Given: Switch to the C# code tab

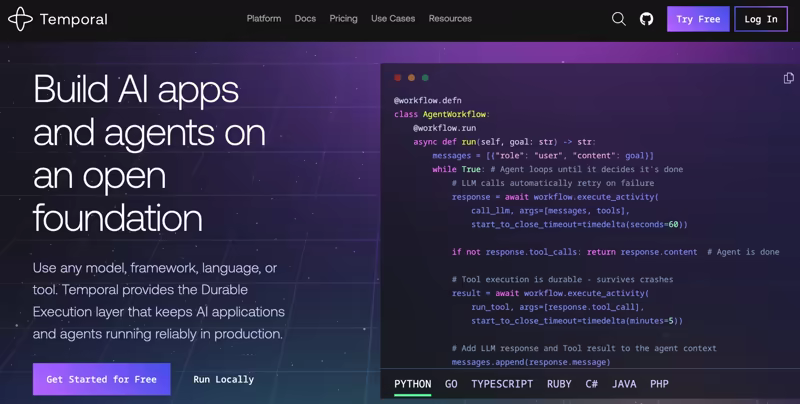Looking at the screenshot, I should tap(591, 384).
